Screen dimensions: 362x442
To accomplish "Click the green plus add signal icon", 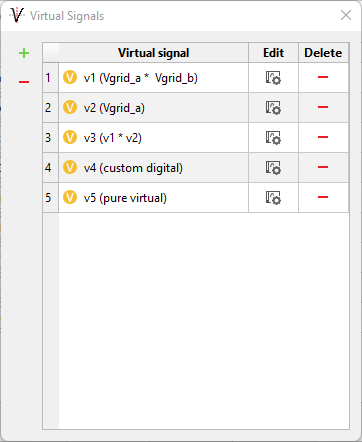I will [24, 53].
